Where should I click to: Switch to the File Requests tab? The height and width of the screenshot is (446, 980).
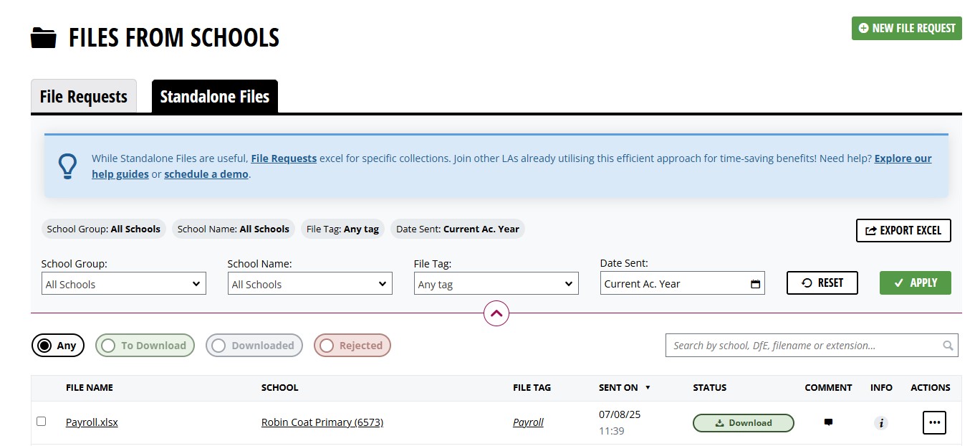pos(84,96)
